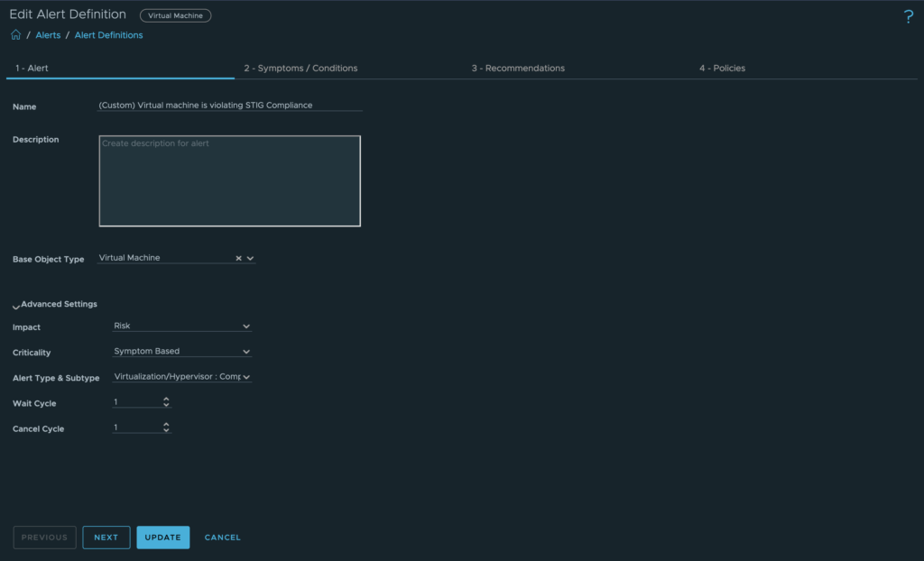Adjust the Cancel Cycle stepper arrows

click(x=166, y=428)
